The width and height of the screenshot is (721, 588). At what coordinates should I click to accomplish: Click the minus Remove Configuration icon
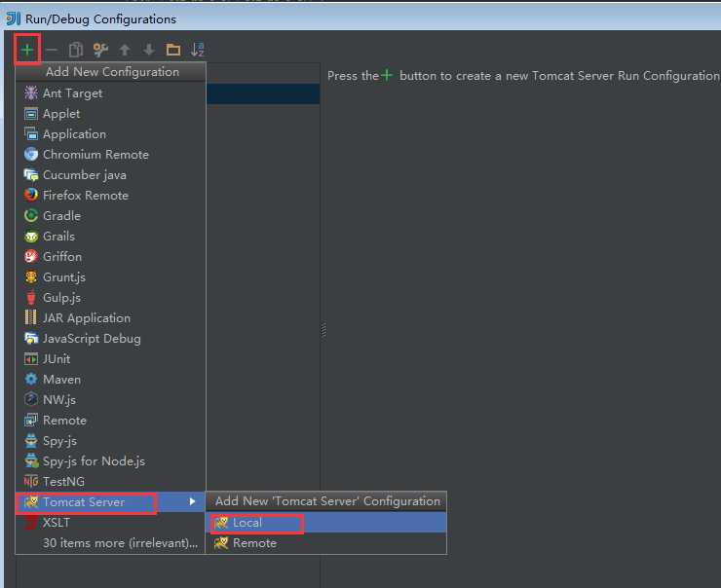[52, 49]
